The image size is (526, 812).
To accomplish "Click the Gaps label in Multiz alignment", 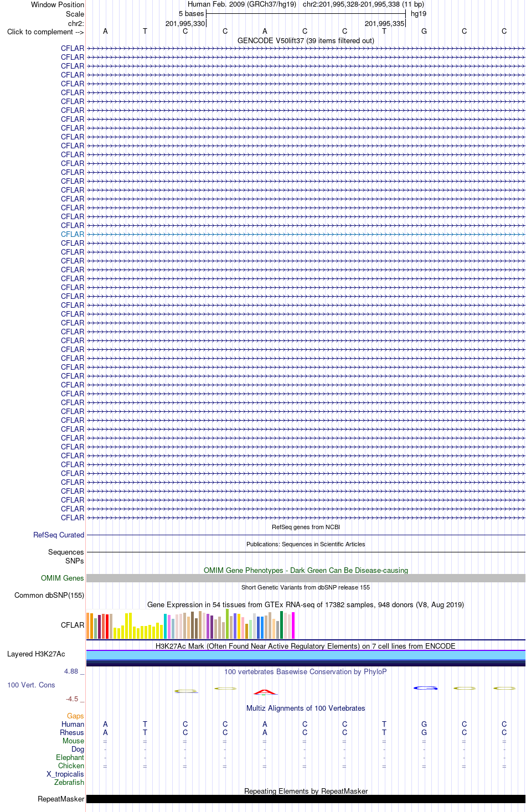I will coord(75,716).
